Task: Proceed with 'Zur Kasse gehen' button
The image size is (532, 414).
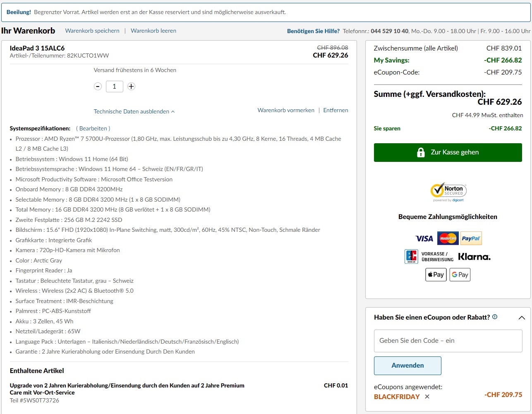Action: 448,152
